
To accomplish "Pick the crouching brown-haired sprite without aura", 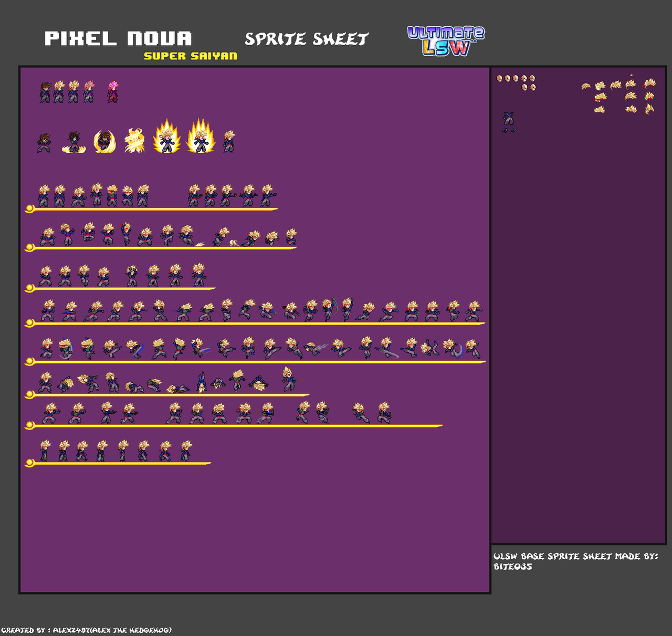I will (44, 143).
